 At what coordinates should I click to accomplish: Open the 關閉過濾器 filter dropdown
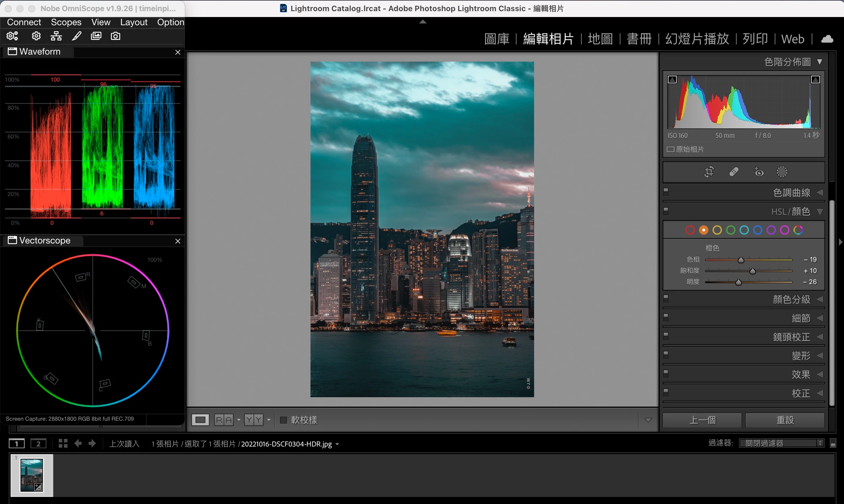781,443
